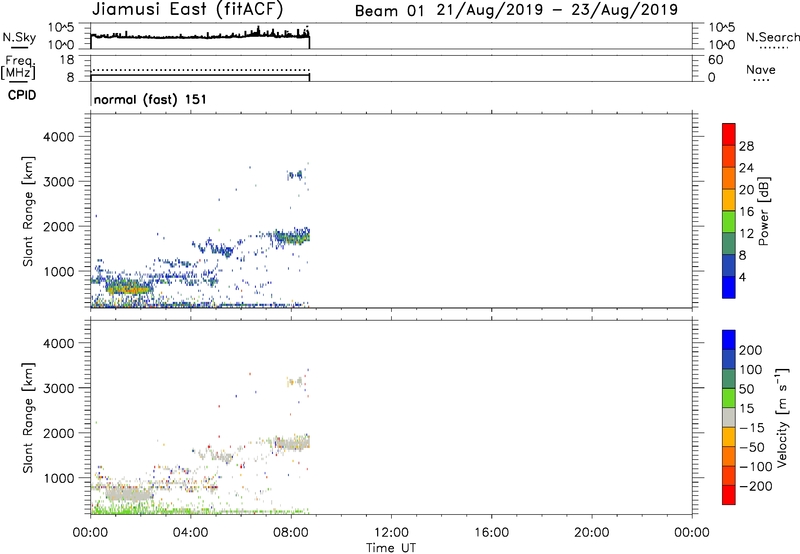
Task: Click the 'Power [dB]' colorbar title
Action: click(763, 211)
